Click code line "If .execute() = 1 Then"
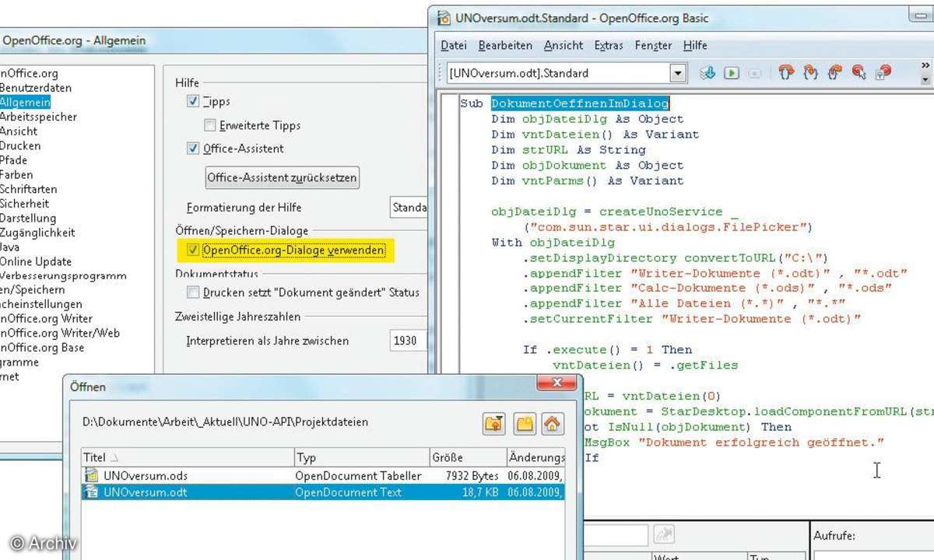This screenshot has height=560, width=934. click(607, 349)
